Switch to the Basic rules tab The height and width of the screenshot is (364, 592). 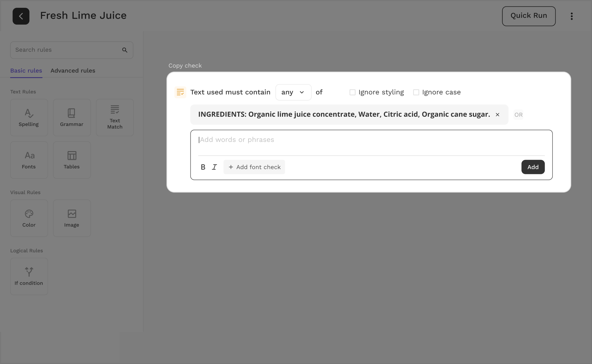click(x=26, y=70)
